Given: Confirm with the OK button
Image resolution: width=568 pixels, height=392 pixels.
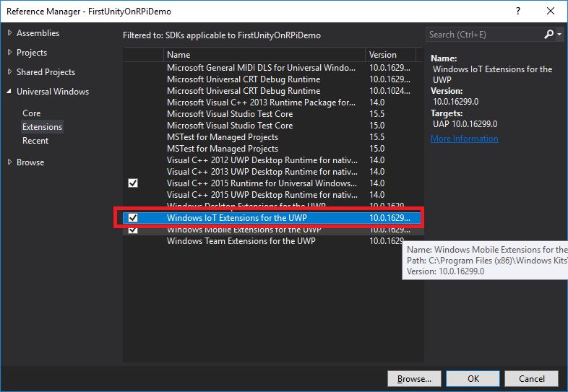Looking at the screenshot, I should pyautogui.click(x=473, y=378).
